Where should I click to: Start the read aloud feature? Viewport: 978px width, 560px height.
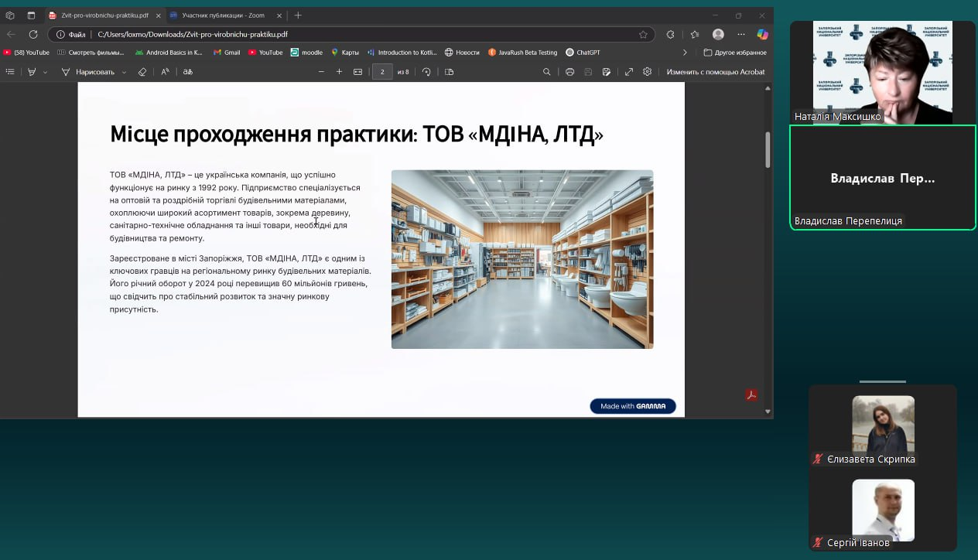[x=165, y=72]
